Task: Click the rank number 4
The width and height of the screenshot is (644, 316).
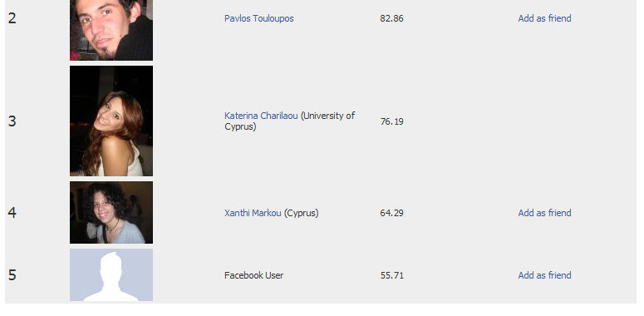Action: [x=12, y=213]
